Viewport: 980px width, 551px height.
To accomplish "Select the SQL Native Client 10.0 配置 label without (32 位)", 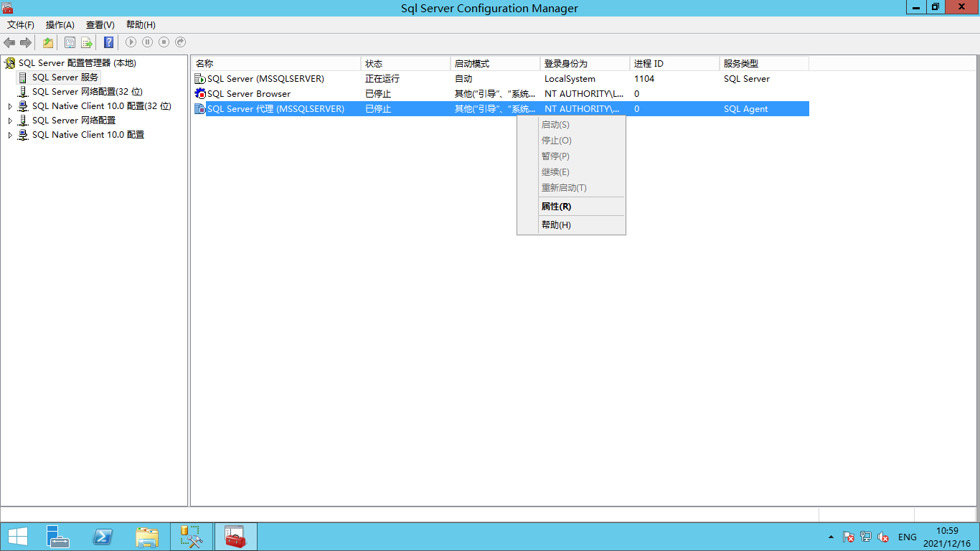I will (88, 135).
